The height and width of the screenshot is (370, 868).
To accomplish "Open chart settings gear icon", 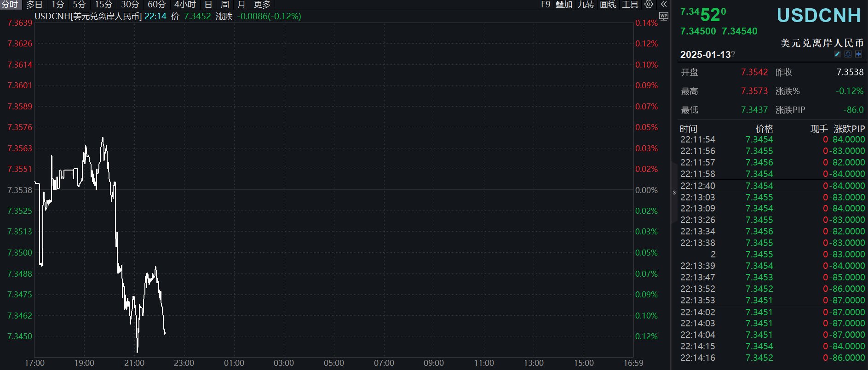I will click(x=649, y=5).
